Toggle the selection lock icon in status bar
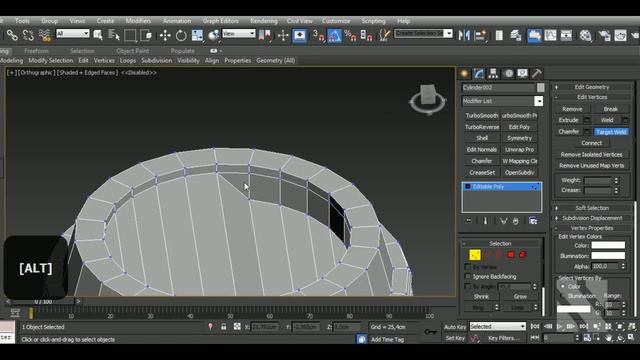 click(x=224, y=327)
